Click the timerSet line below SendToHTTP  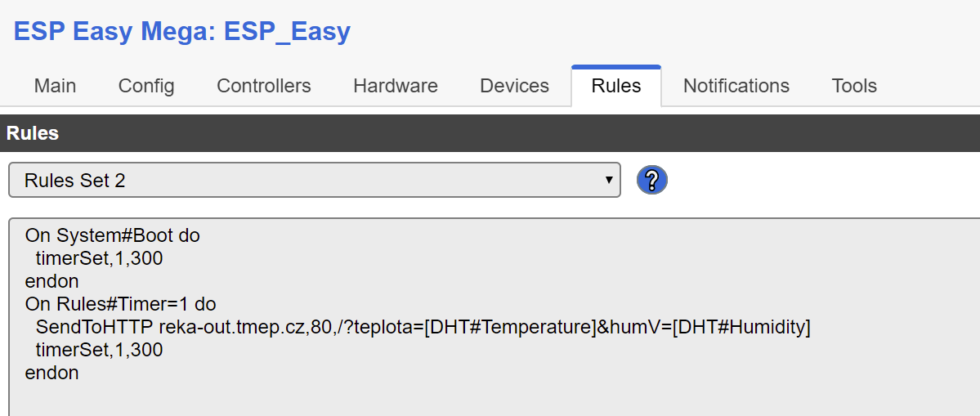99,350
